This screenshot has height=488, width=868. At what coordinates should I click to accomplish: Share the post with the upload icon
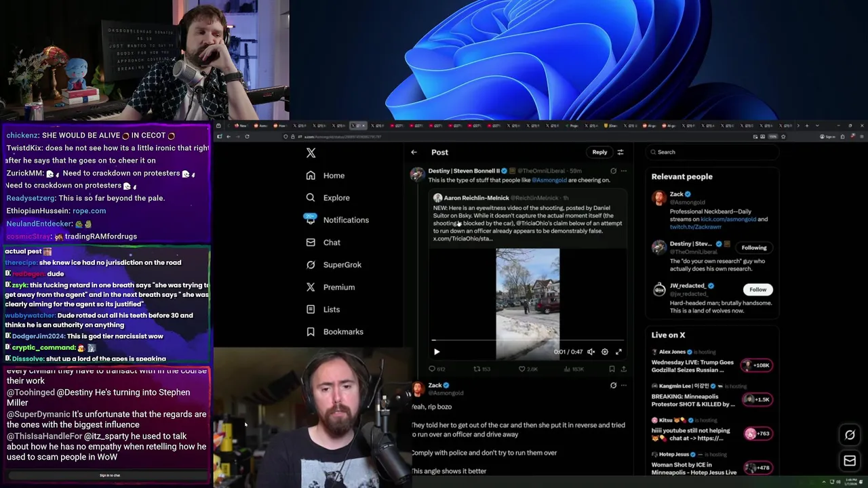[623, 369]
